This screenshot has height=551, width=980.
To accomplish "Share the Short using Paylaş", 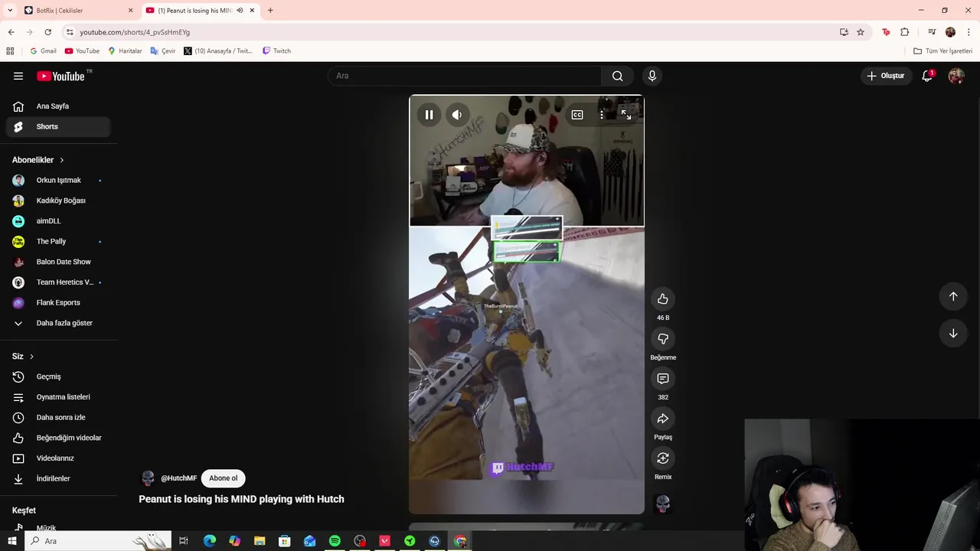I will coord(663,419).
